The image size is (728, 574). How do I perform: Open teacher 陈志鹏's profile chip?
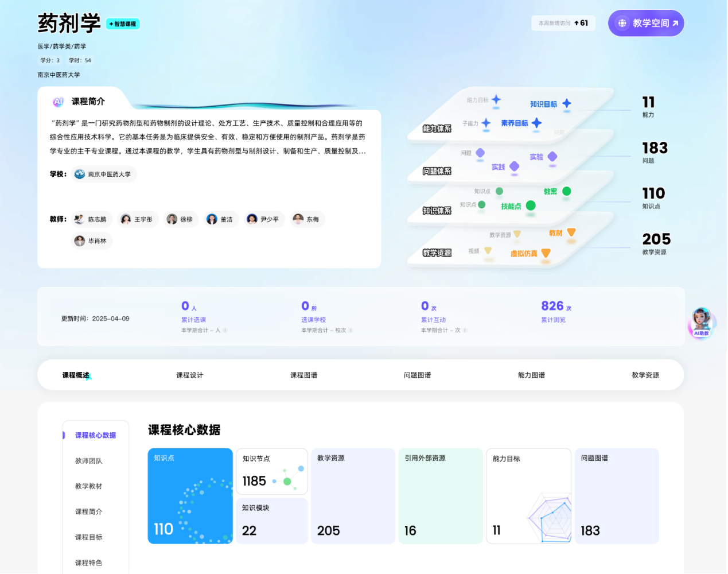(91, 219)
